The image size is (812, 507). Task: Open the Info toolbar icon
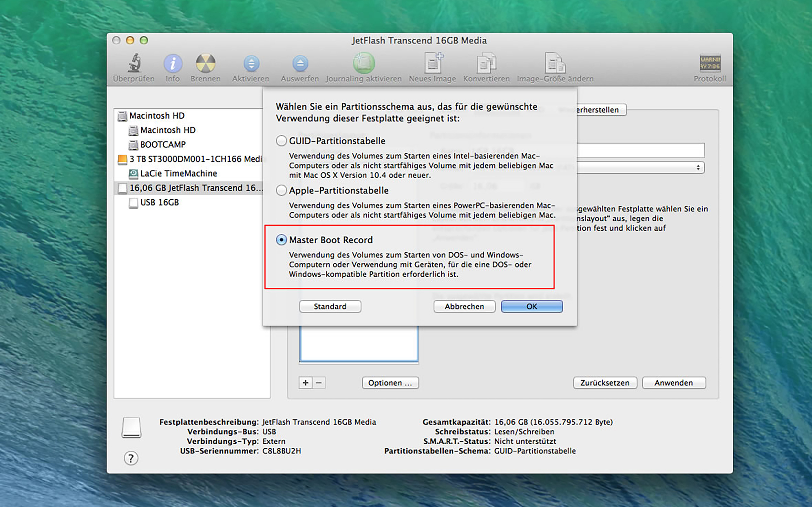click(x=173, y=63)
